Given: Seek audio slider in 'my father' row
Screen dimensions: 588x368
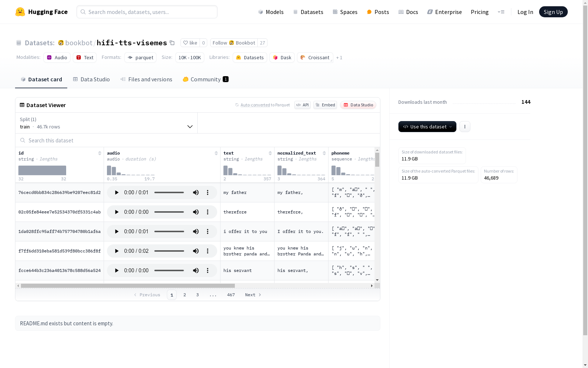Looking at the screenshot, I should tap(169, 192).
